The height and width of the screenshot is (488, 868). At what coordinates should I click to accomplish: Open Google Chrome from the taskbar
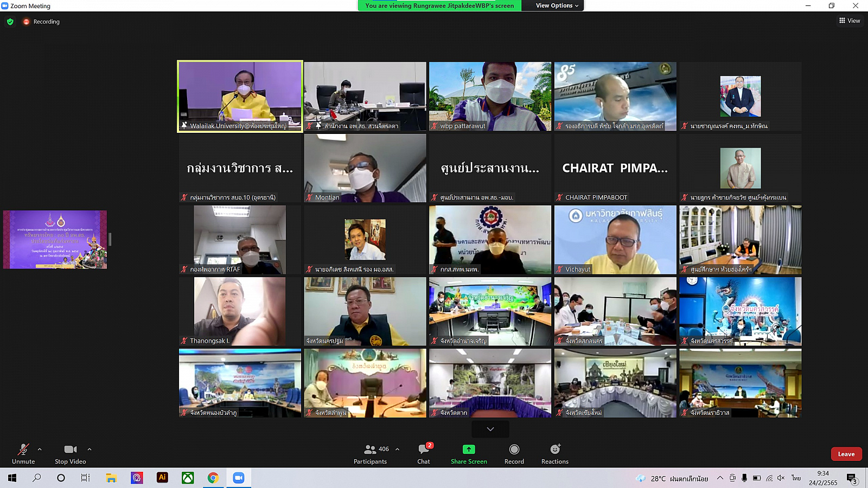(x=213, y=478)
